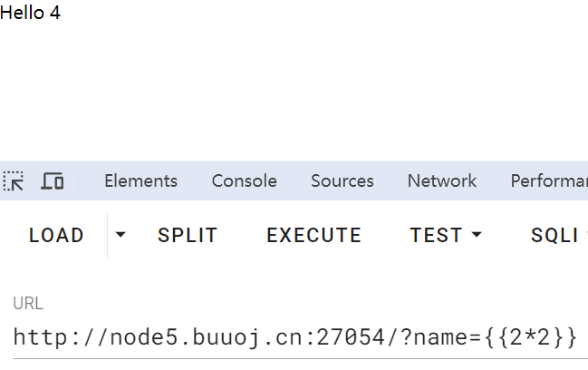
Task: Click the node5.buuoj.cn hostname in URL field
Action: pos(206,337)
